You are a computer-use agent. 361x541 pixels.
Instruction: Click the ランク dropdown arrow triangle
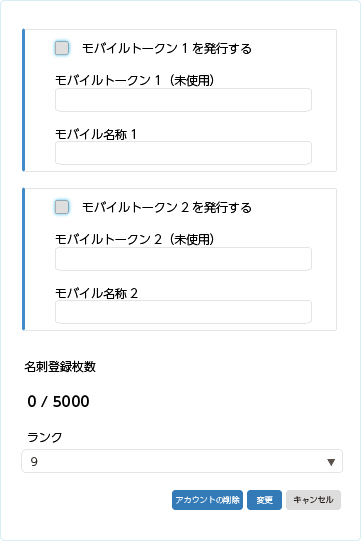tap(331, 462)
